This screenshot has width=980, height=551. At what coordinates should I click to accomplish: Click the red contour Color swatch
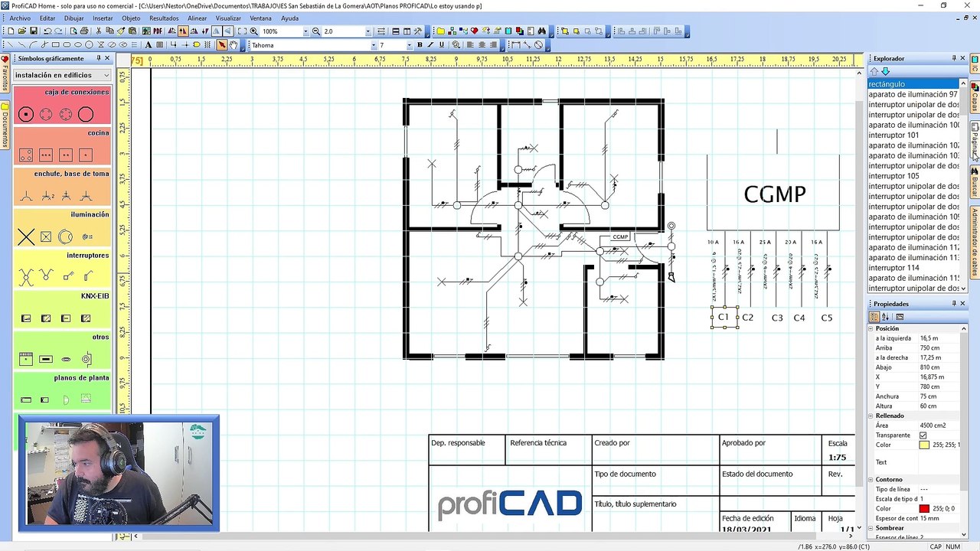point(924,509)
